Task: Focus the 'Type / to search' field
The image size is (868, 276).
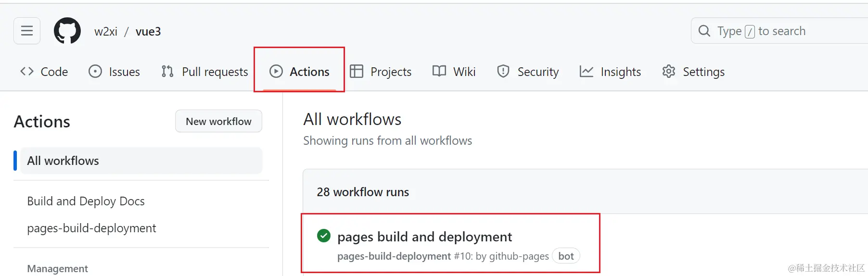Action: (779, 31)
